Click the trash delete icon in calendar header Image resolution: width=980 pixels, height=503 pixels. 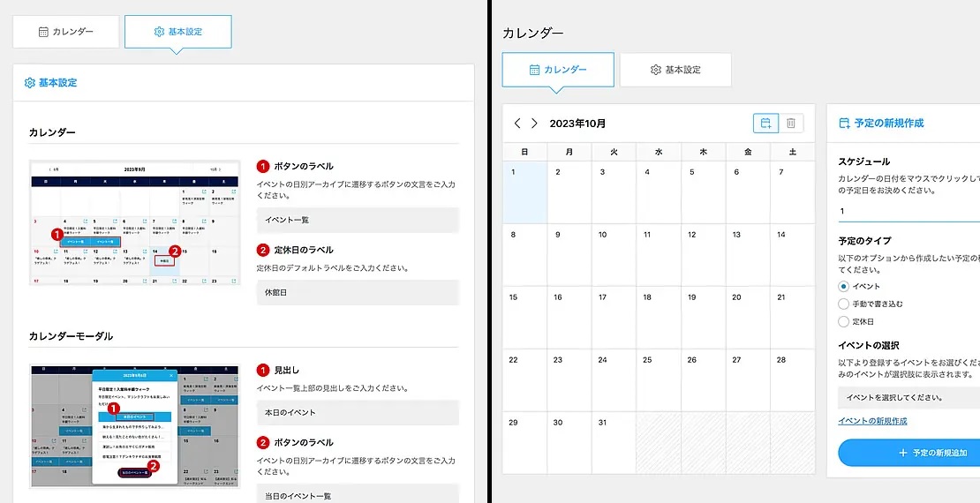click(791, 124)
